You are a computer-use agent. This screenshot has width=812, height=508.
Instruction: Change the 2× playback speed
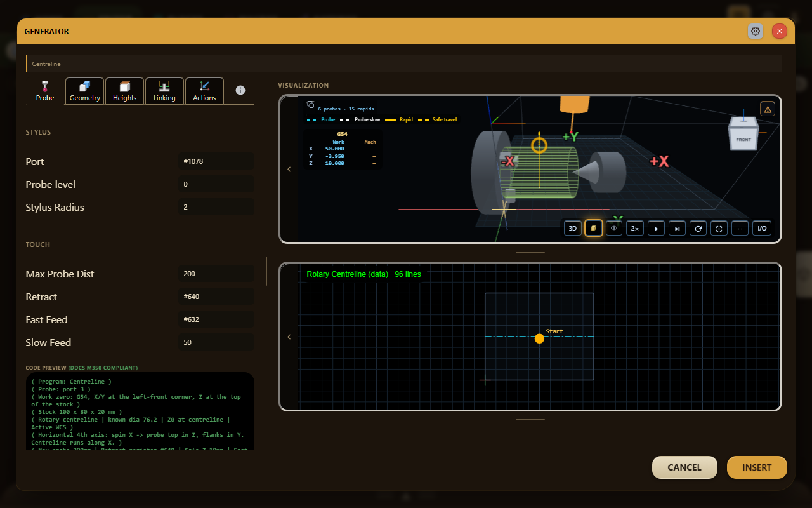pyautogui.click(x=635, y=228)
